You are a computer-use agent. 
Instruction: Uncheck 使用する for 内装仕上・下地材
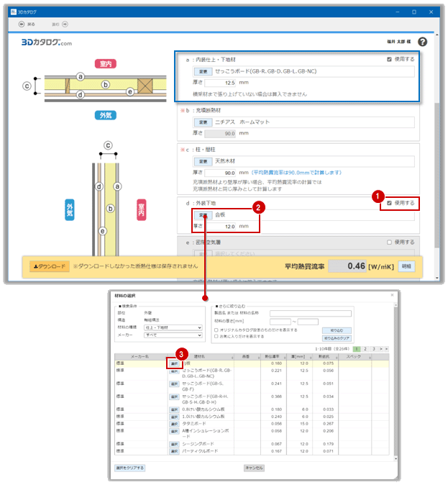[389, 60]
